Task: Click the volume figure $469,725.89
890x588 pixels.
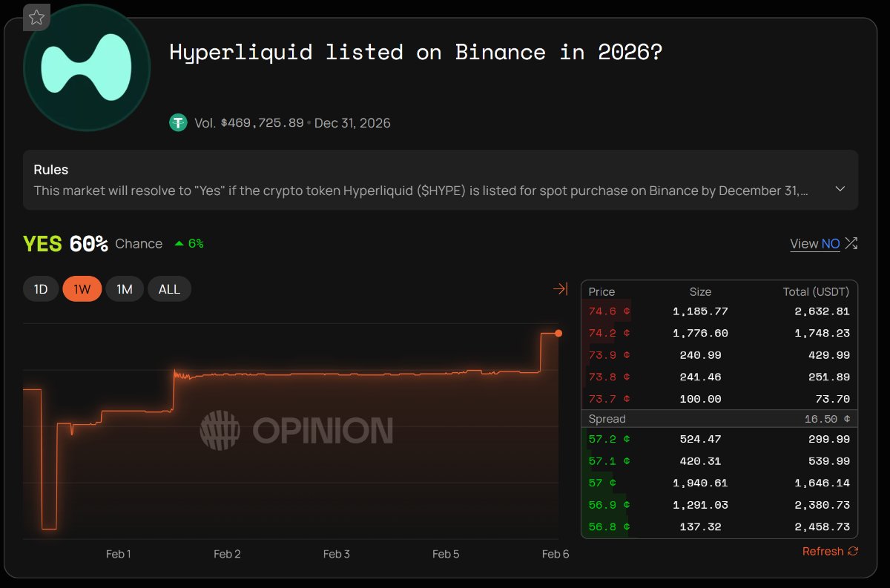Action: tap(262, 122)
